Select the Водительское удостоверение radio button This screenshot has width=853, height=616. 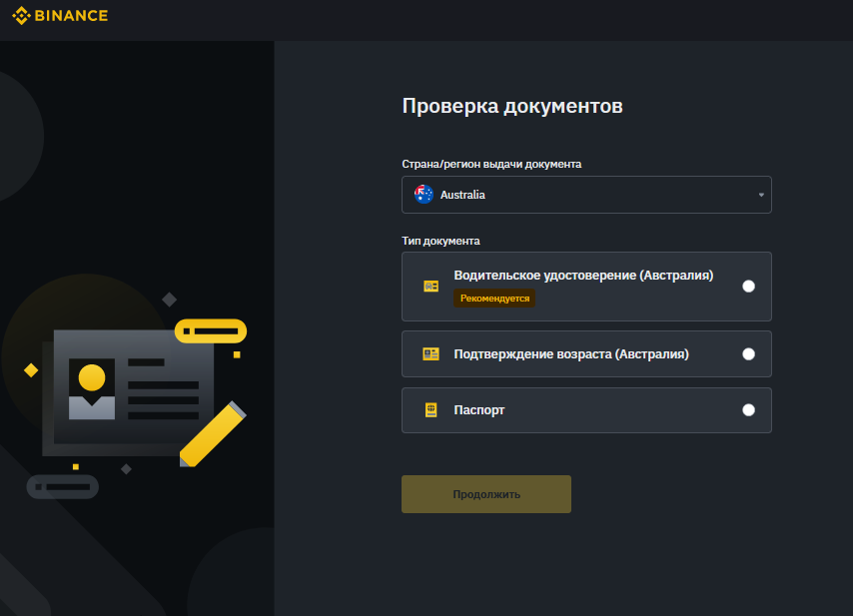748,286
